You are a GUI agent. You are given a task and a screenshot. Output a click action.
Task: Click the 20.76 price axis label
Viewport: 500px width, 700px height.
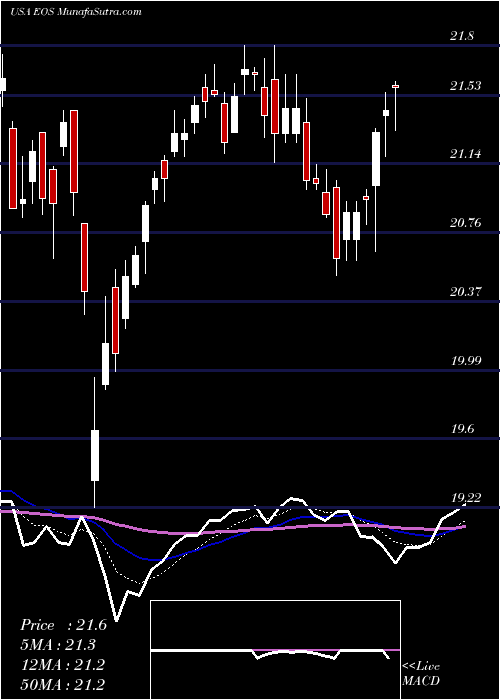coord(466,223)
